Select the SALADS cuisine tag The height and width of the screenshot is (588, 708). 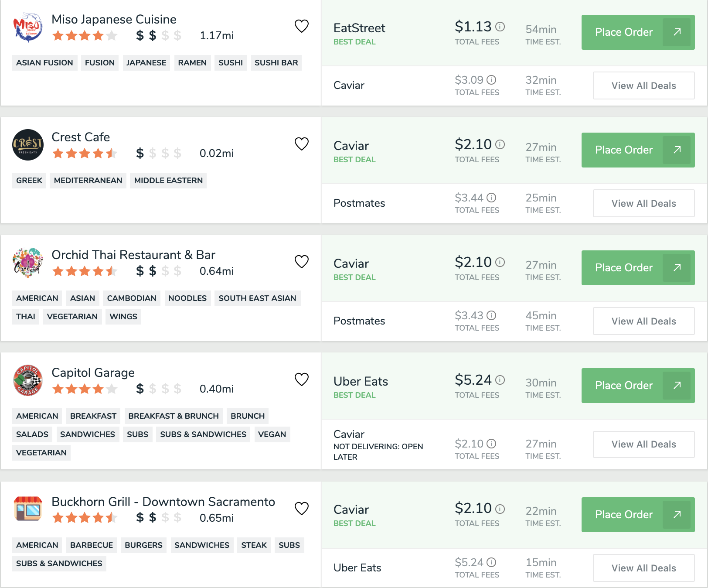point(32,434)
